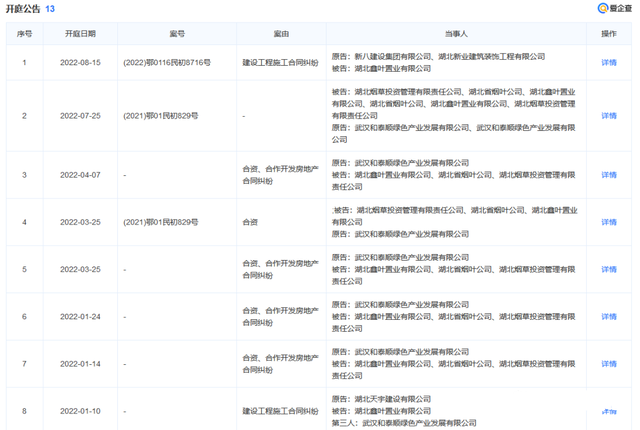This screenshot has width=640, height=430.
Task: Click the count 13 beside 开庭公告
Action: 50,9
